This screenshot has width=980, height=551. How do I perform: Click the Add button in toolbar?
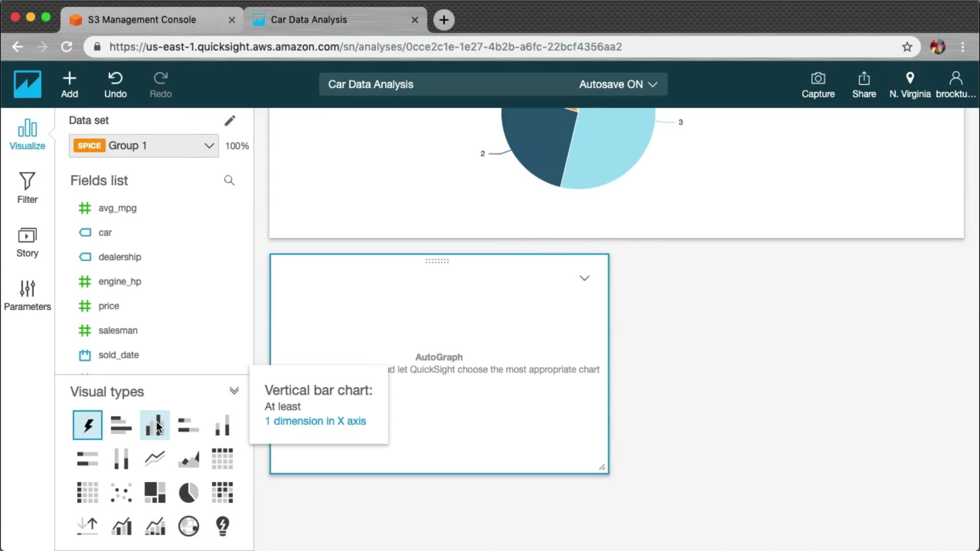click(69, 84)
